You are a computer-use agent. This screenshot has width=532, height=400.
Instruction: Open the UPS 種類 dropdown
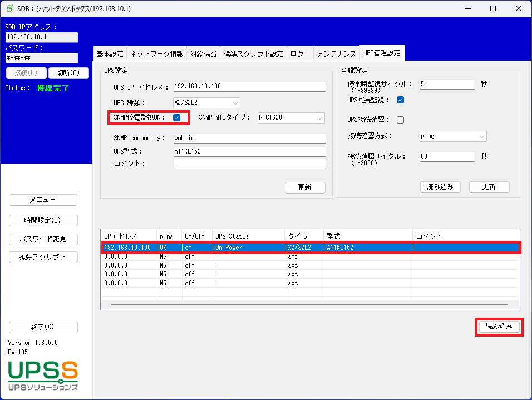[x=206, y=103]
